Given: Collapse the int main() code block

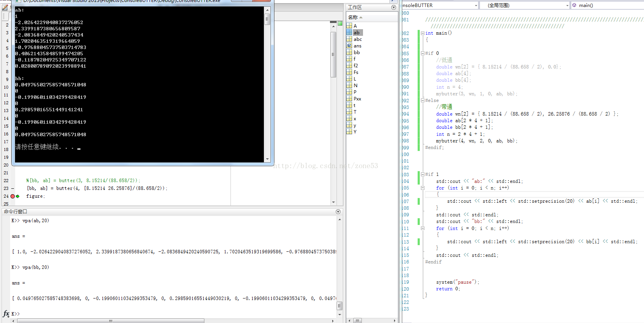Looking at the screenshot, I should pyautogui.click(x=422, y=33).
